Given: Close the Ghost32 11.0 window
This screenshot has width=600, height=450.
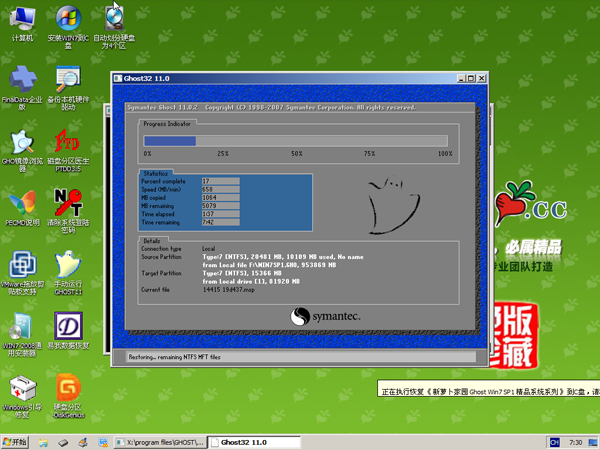Looking at the screenshot, I should [x=482, y=78].
